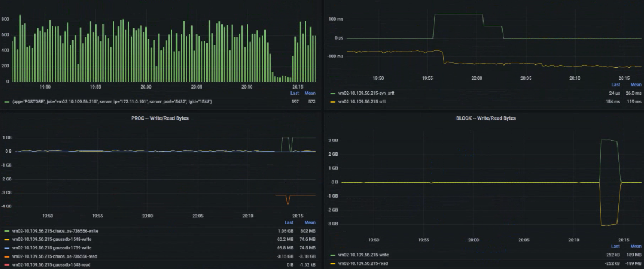This screenshot has height=269, width=644.
Task: Click green swatch of the syn_srtt series
Action: (332, 93)
